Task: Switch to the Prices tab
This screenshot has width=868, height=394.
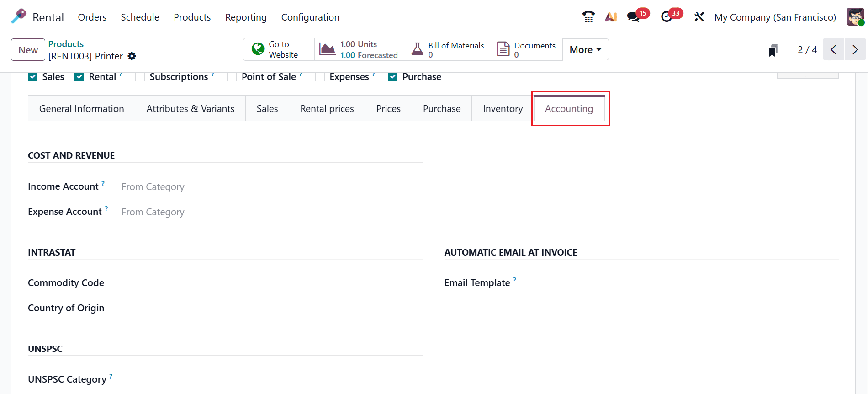Action: 388,108
